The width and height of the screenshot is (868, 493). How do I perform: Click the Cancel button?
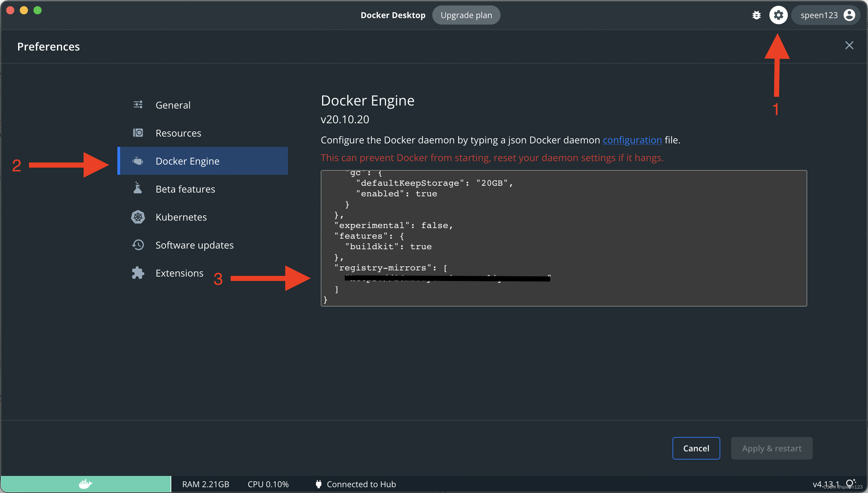696,448
